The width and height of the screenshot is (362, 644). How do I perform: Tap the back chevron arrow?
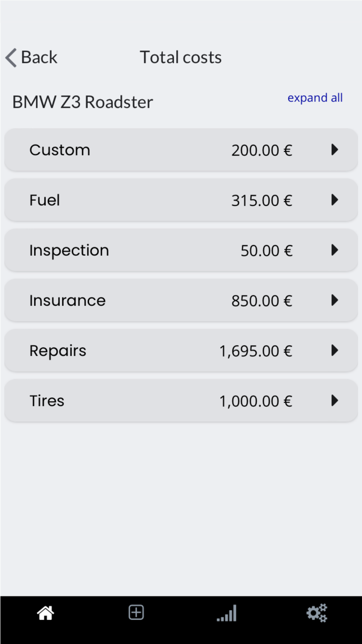pos(11,58)
